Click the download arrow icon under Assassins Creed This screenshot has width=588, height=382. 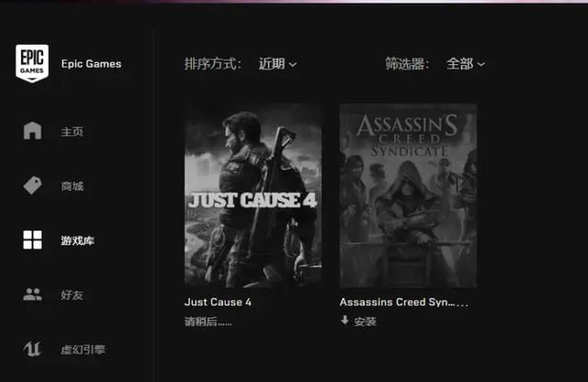pyautogui.click(x=345, y=320)
